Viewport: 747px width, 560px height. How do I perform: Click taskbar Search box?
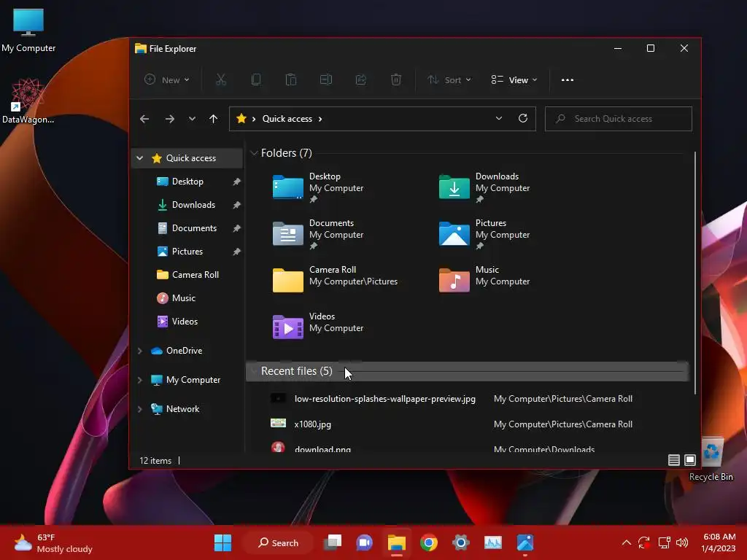(x=278, y=542)
